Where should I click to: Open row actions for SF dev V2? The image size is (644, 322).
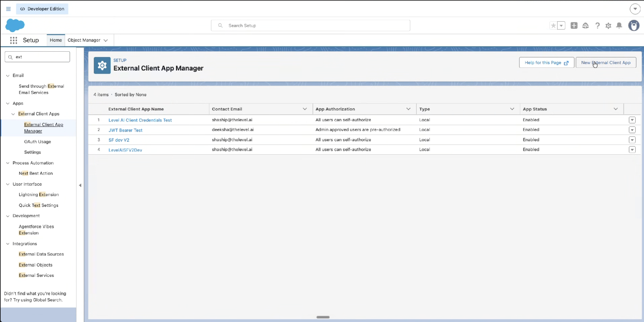[632, 140]
